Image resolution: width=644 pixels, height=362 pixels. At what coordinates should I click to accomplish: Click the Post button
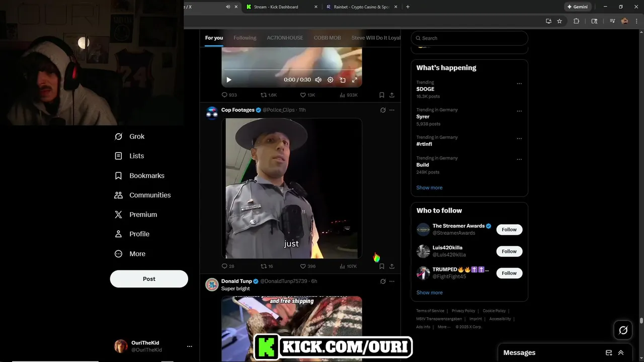pyautogui.click(x=149, y=279)
